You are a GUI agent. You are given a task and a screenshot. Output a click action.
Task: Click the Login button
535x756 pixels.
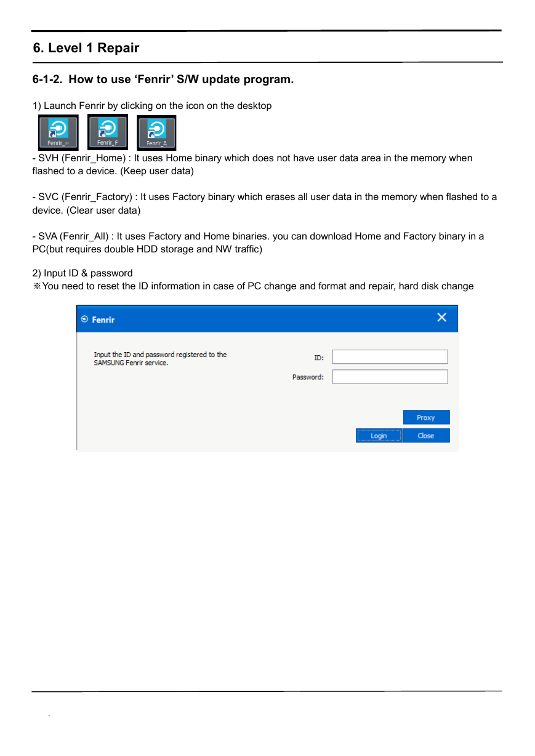379,435
